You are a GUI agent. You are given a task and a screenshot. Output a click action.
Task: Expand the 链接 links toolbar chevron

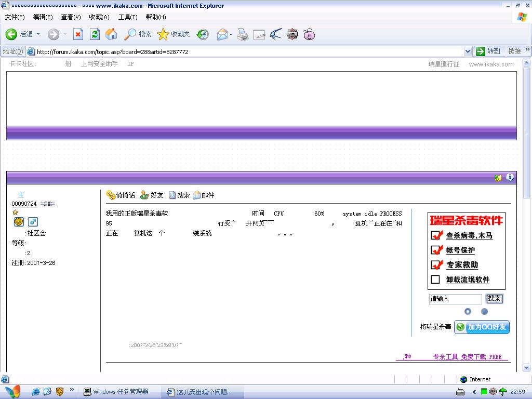(x=527, y=49)
